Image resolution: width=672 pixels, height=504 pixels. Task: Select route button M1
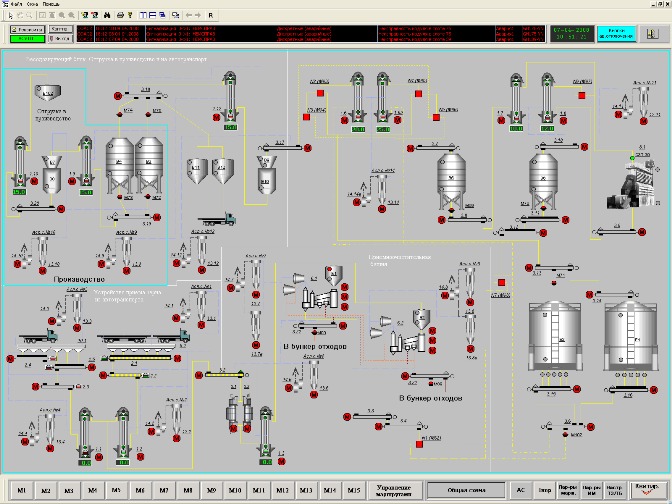click(x=21, y=491)
